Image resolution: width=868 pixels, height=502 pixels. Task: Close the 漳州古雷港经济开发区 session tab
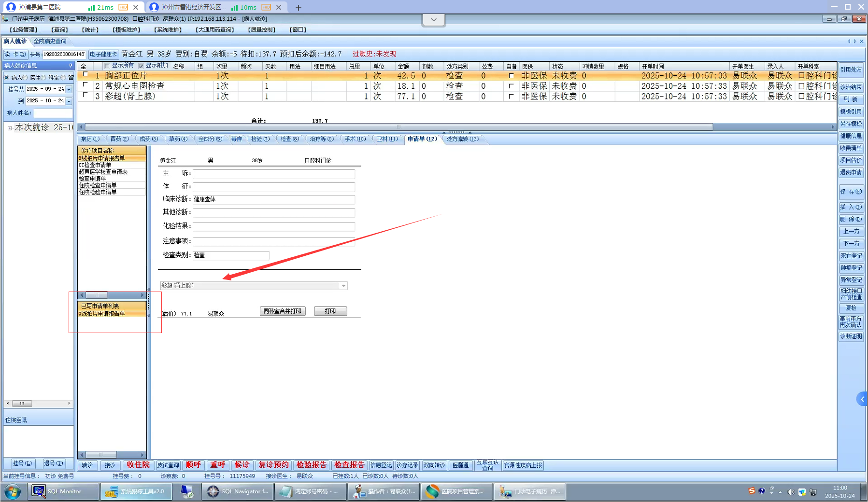[279, 7]
